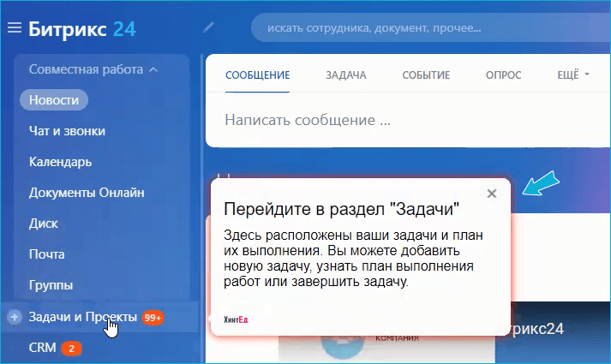
Task: Open Документы Онлайн in the sidebar
Action: (87, 193)
